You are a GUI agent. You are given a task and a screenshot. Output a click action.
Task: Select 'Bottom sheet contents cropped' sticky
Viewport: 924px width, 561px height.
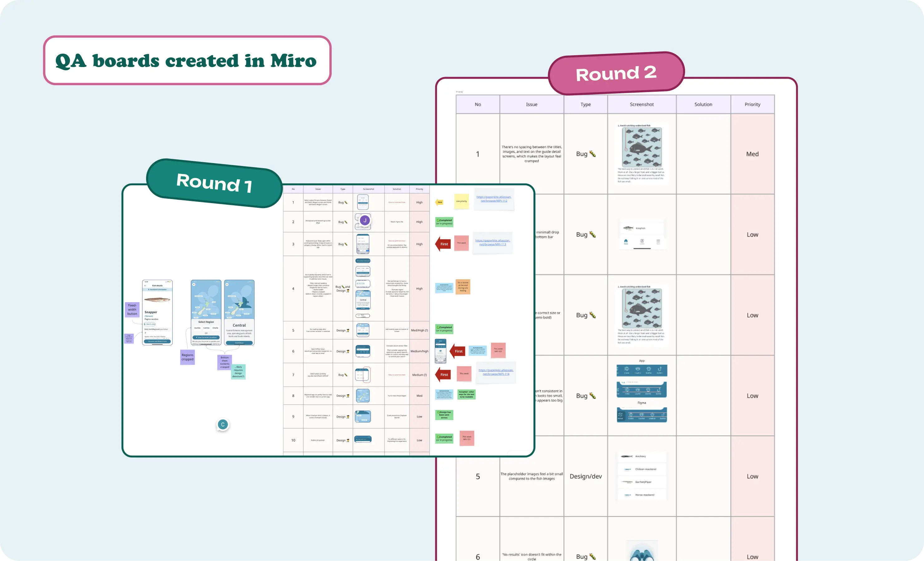tap(225, 362)
